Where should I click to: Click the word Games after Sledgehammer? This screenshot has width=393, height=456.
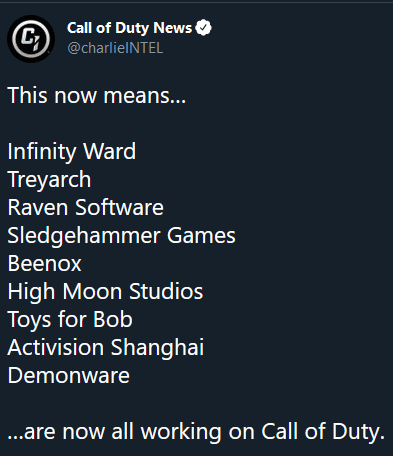click(201, 235)
